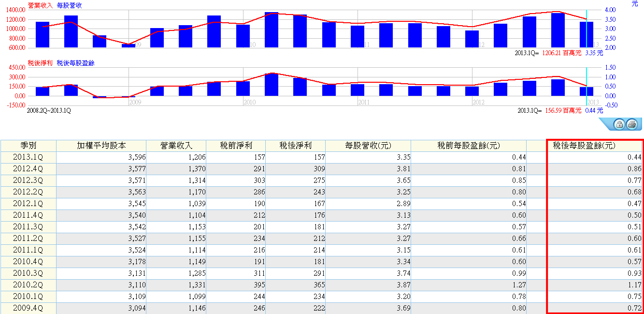Click revenue per share 2.89 in 2012.1Q
The height and width of the screenshot is (314, 644).
pos(403,204)
